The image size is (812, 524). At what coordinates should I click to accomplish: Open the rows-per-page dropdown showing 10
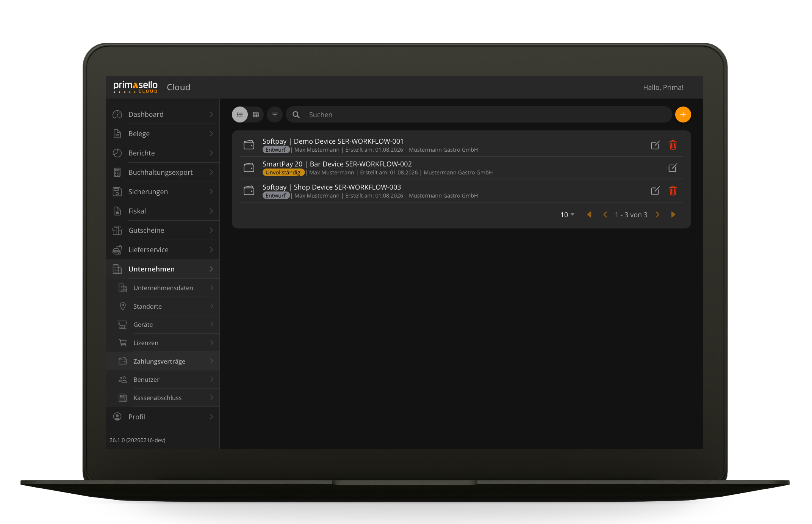567,215
